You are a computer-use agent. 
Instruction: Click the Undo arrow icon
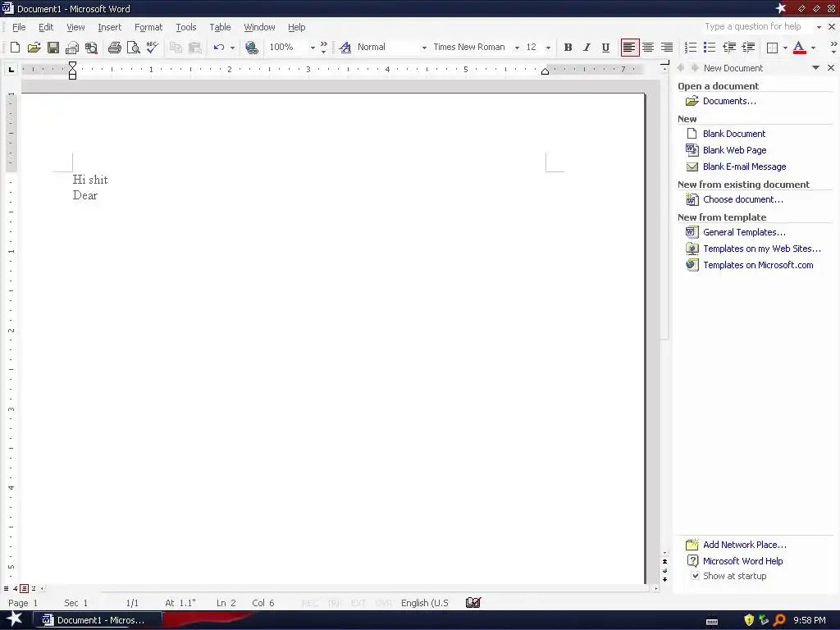(x=218, y=47)
